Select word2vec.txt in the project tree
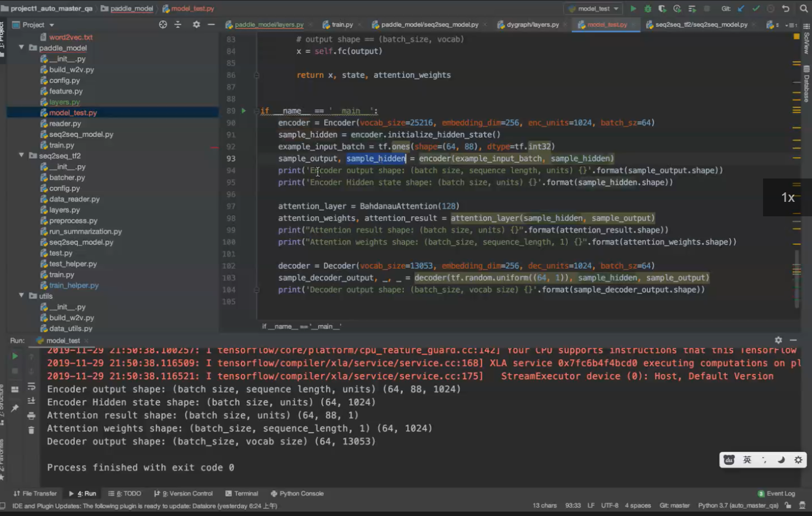The height and width of the screenshot is (516, 812). tap(71, 37)
